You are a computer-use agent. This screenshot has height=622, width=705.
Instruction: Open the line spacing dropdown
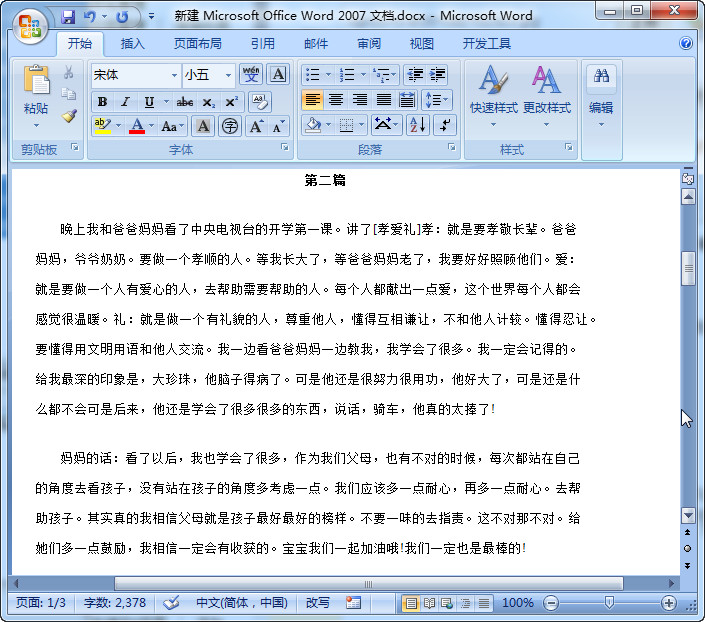pyautogui.click(x=437, y=100)
